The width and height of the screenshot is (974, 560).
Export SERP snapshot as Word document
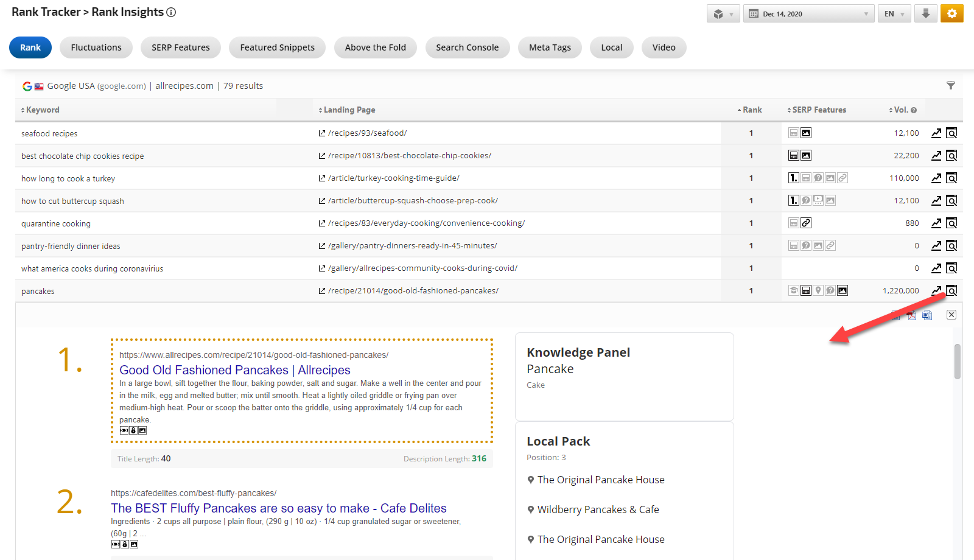[927, 315]
